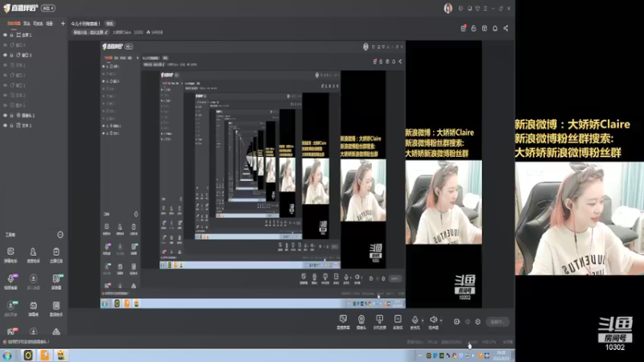Open the layout icon above the preview

pyautogui.click(x=485, y=28)
